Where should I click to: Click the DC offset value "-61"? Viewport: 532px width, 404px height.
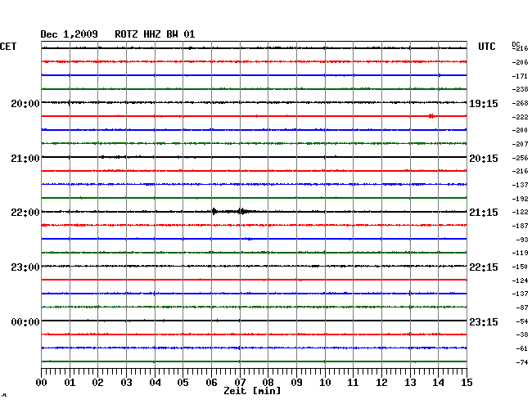point(522,348)
